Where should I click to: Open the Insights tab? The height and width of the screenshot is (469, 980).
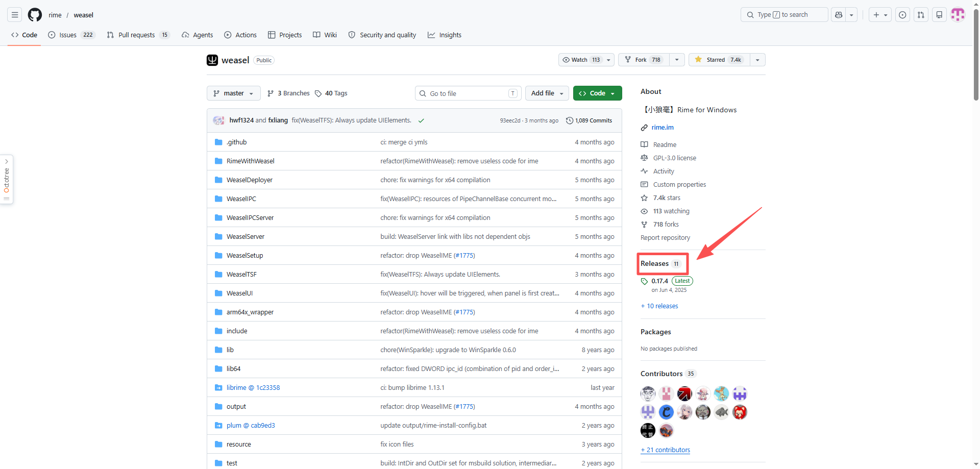[445, 35]
